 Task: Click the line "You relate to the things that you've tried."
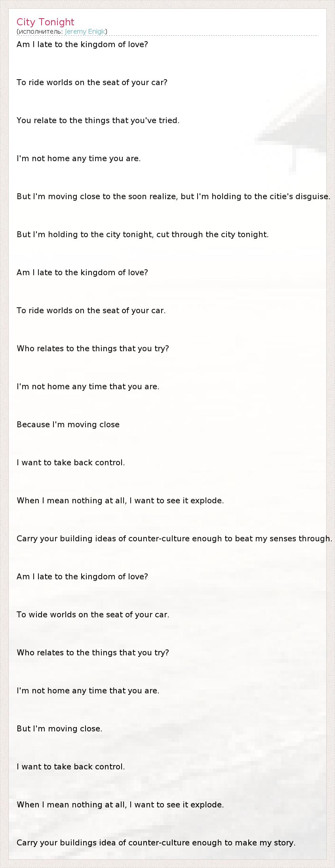[98, 120]
